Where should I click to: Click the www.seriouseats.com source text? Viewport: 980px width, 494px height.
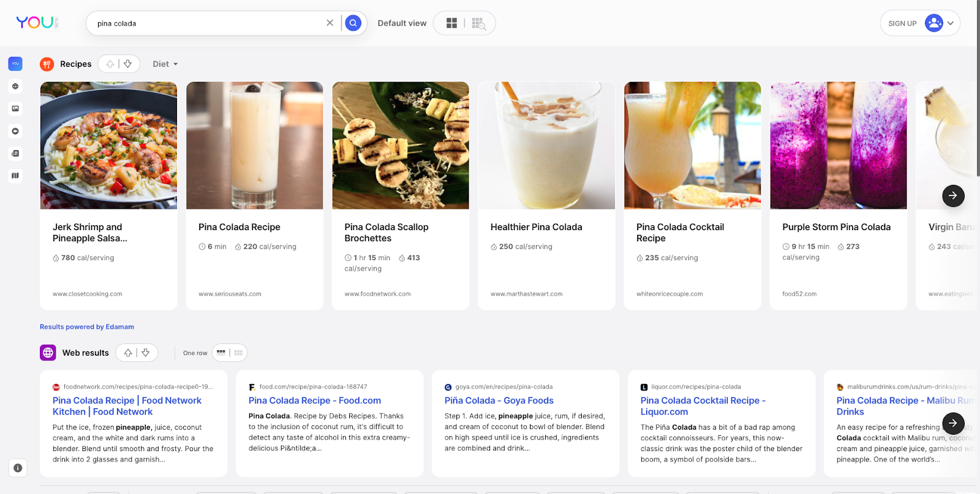pyautogui.click(x=230, y=294)
